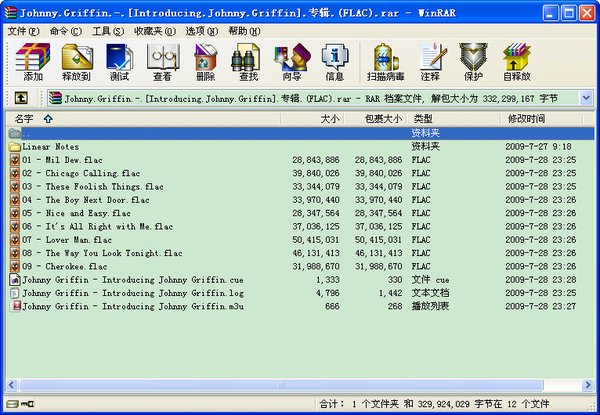This screenshot has width=600, height=415.
Task: Click date "2009-7-28 23:28"
Action: tap(541, 280)
